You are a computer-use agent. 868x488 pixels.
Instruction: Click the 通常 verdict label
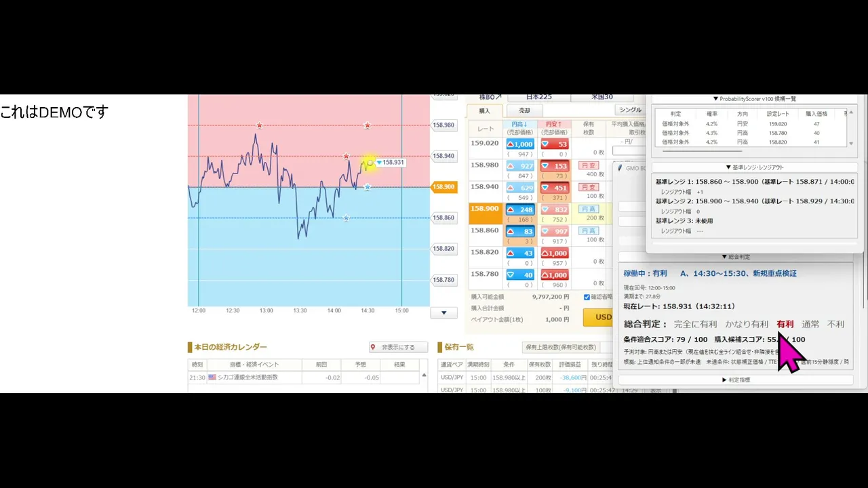tap(810, 325)
